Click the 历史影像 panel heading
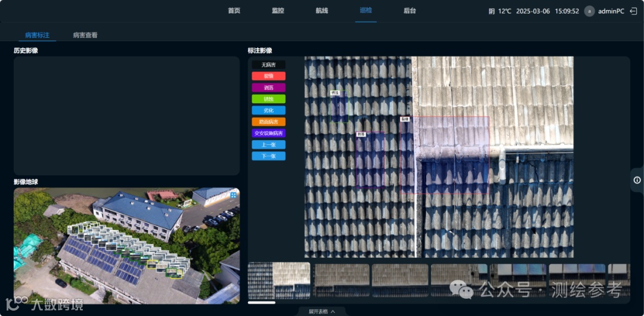 point(26,51)
